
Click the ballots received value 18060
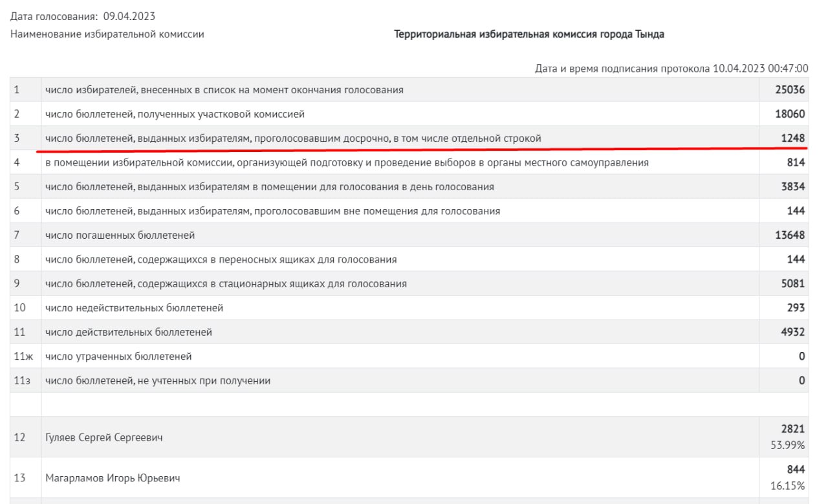789,114
